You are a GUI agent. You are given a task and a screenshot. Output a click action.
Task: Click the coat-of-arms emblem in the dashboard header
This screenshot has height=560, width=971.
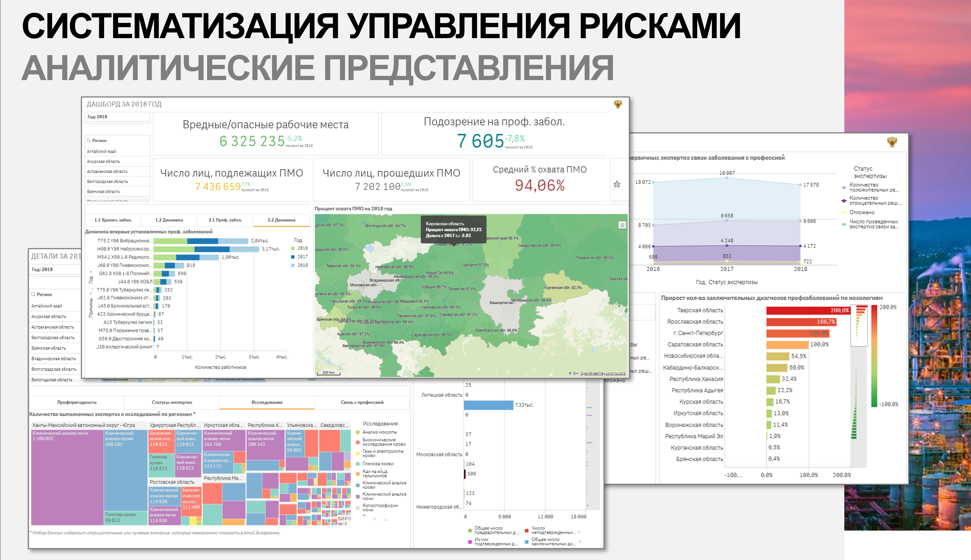click(x=618, y=104)
